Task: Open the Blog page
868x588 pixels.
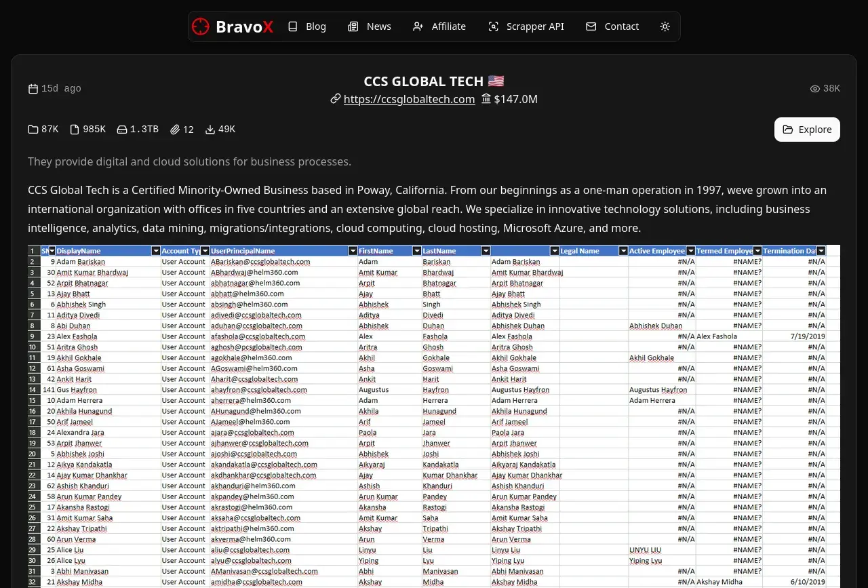Action: coord(307,26)
